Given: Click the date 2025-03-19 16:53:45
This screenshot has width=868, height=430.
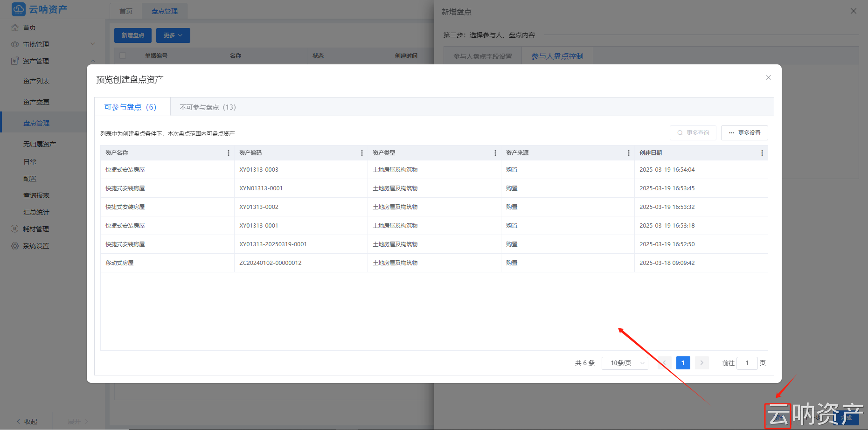Looking at the screenshot, I should tap(667, 188).
